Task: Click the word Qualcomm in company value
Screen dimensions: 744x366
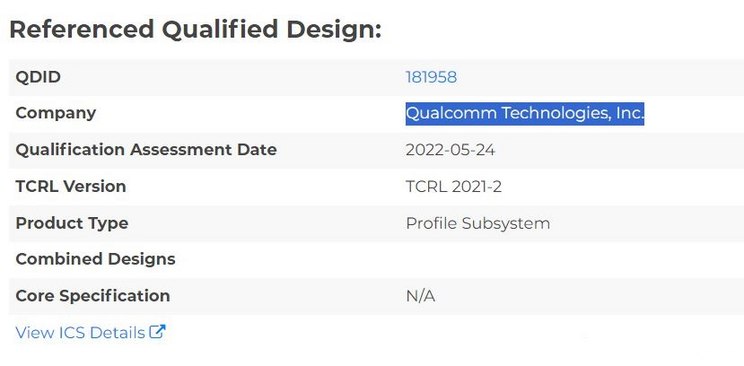Action: pyautogui.click(x=451, y=113)
